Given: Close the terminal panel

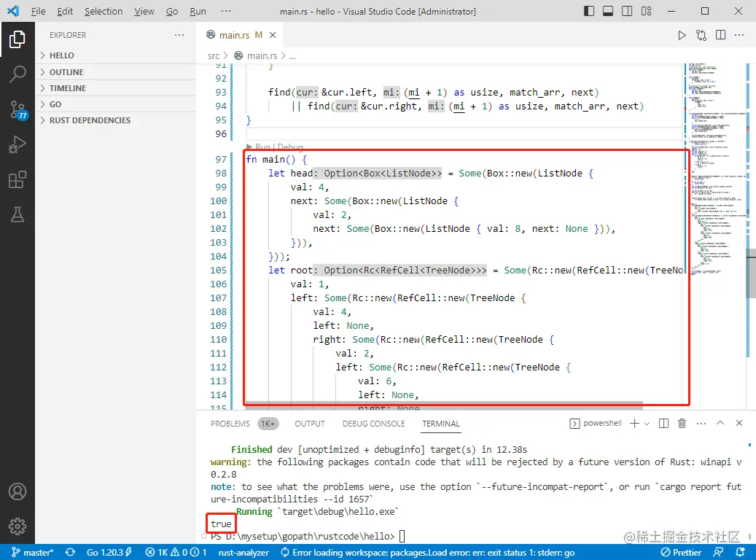Looking at the screenshot, I should click(739, 423).
